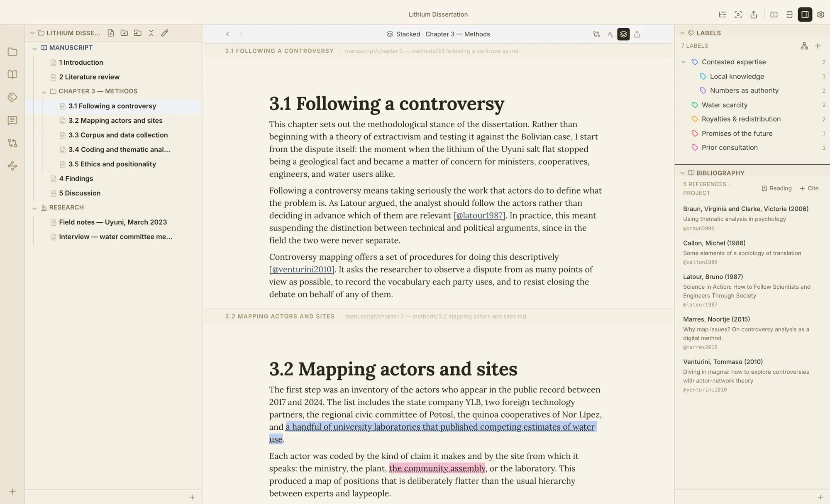Screen dimensions: 830x504
Task: Click the connected-nodes icon at the bottom of the left rail
Action: 12,166
